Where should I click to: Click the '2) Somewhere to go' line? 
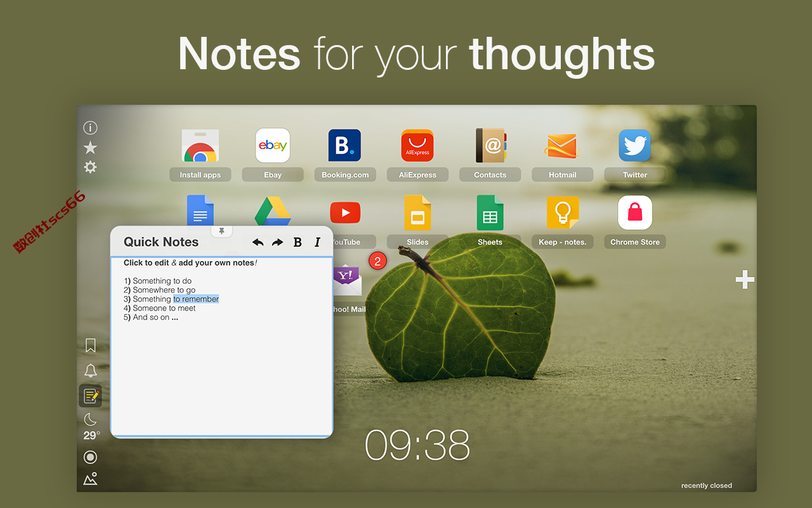pyautogui.click(x=160, y=290)
